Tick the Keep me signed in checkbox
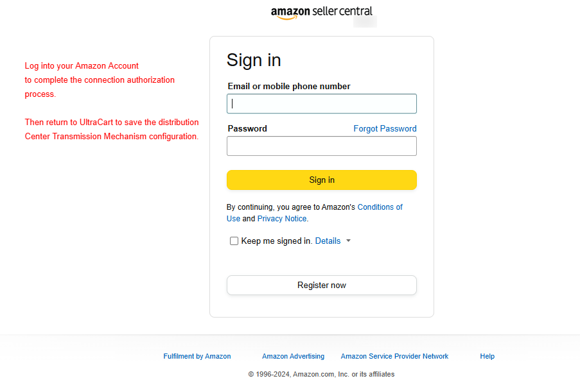580x392 pixels. click(234, 241)
